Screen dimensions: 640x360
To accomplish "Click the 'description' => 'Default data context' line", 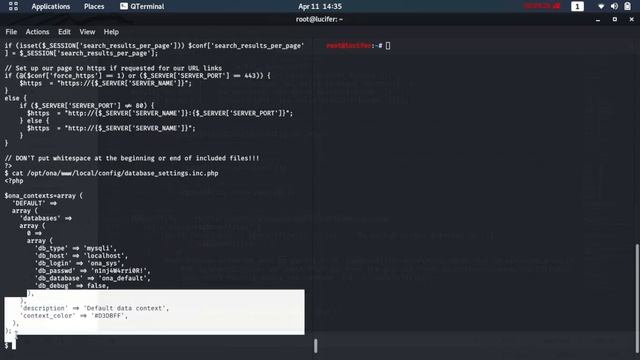I will (95, 308).
